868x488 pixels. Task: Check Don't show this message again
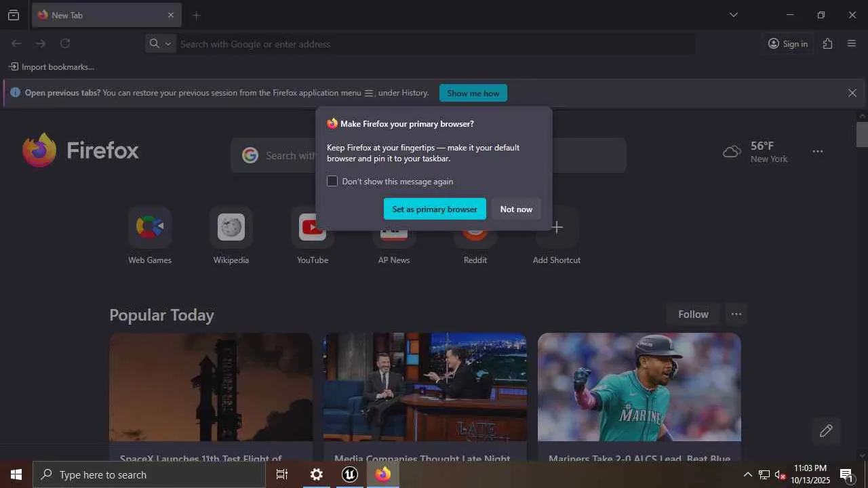click(332, 181)
